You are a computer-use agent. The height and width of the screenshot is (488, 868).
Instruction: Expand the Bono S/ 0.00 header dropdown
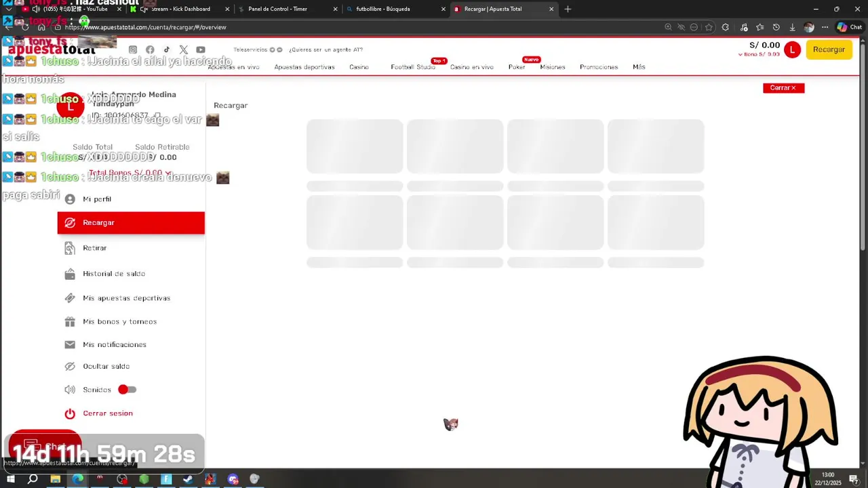(x=759, y=54)
